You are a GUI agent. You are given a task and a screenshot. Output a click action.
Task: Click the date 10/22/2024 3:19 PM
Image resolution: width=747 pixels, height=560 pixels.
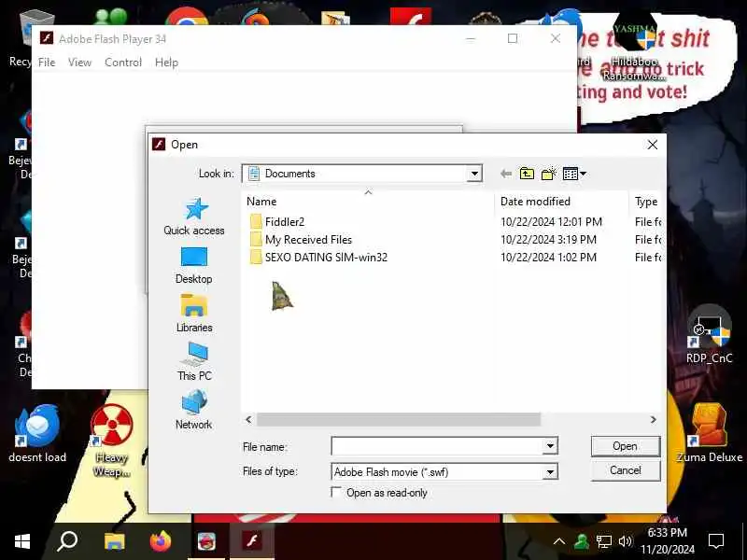548,240
